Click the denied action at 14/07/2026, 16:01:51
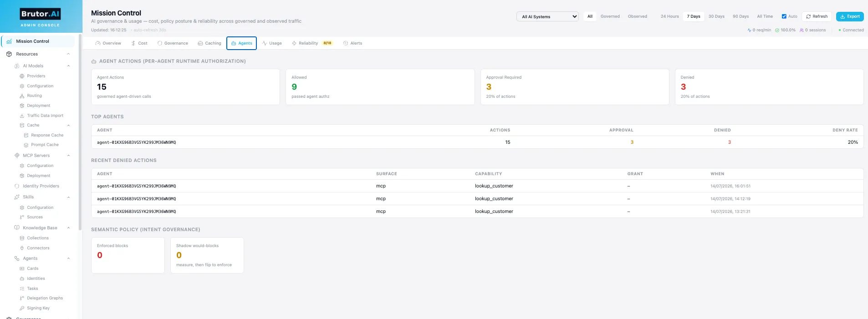The height and width of the screenshot is (319, 868). [x=477, y=186]
